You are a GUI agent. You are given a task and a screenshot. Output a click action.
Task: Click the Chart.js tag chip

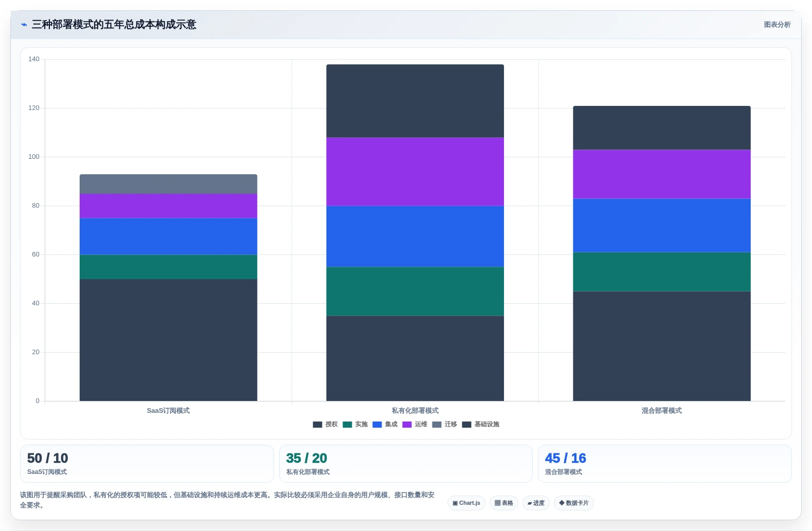[466, 503]
